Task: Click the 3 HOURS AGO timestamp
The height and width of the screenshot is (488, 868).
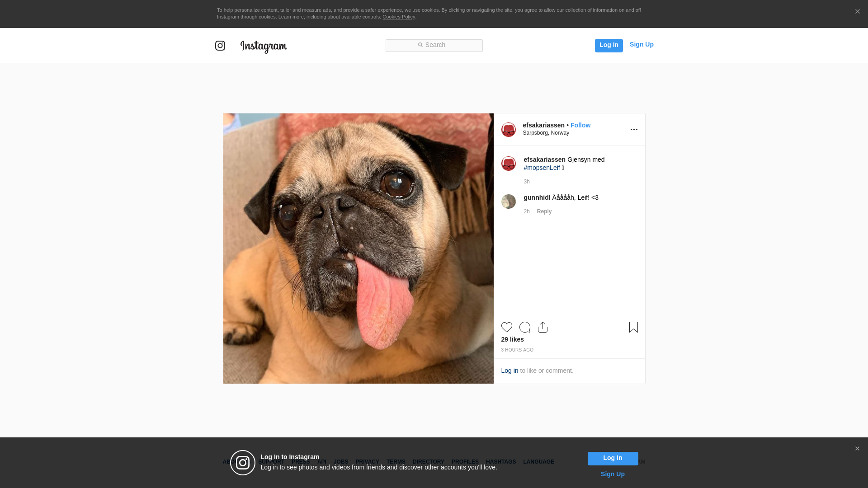Action: coord(517,350)
